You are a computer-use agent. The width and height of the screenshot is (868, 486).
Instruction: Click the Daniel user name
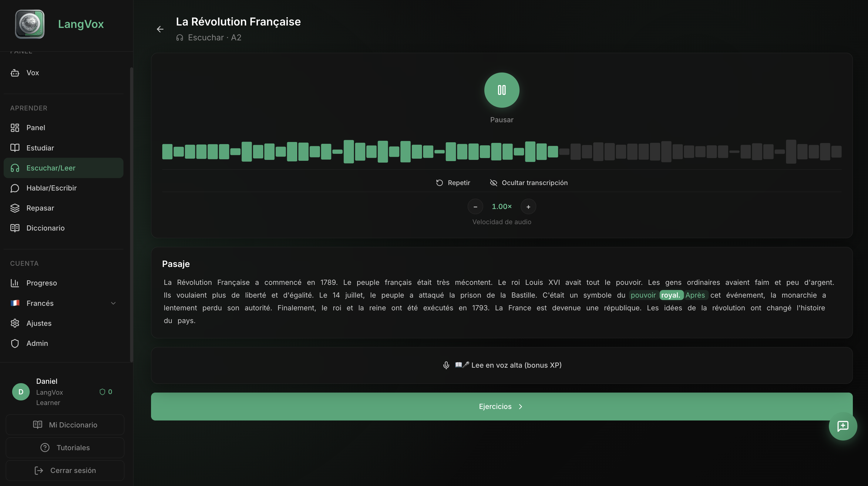click(x=47, y=381)
